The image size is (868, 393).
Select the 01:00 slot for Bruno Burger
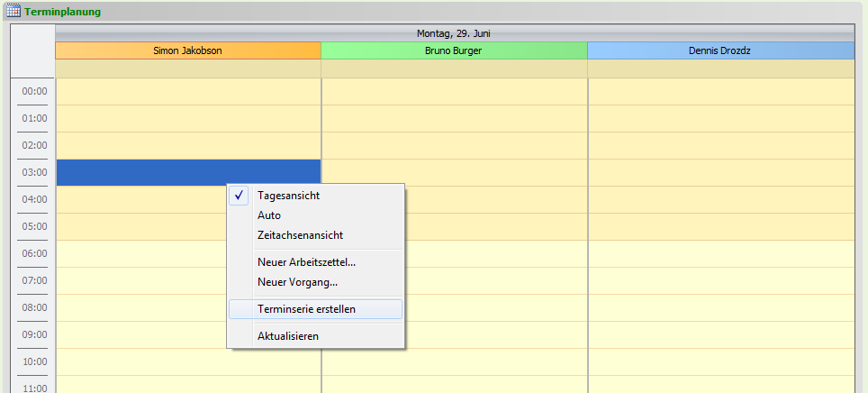tap(455, 119)
